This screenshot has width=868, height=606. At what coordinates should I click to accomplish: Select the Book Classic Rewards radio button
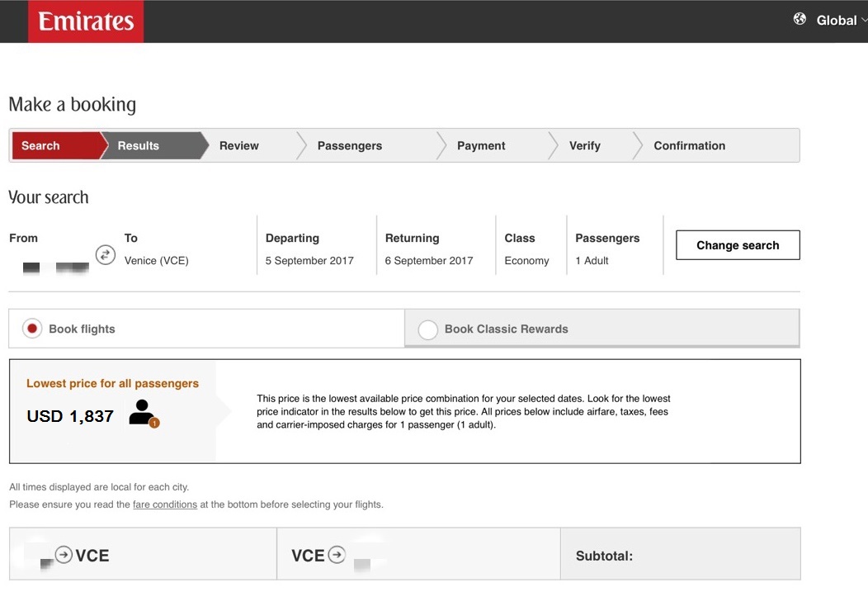point(427,329)
